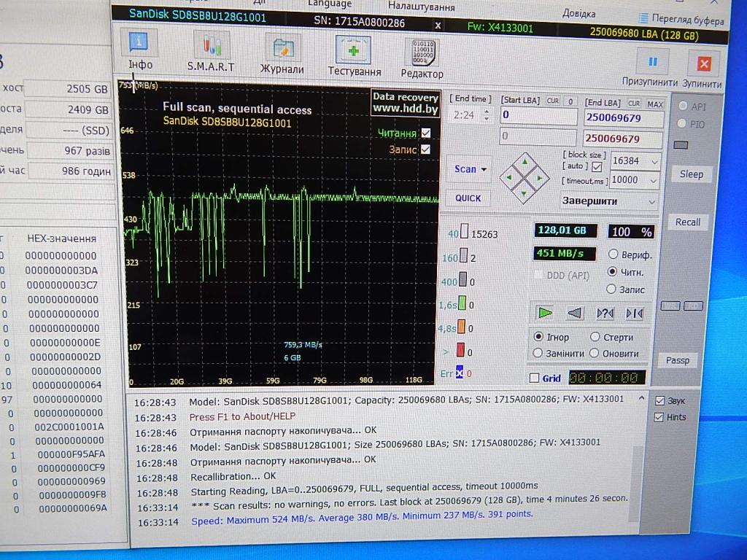747x560 pixels.
Task: Open the block size 16384 dropdown
Action: click(x=654, y=162)
